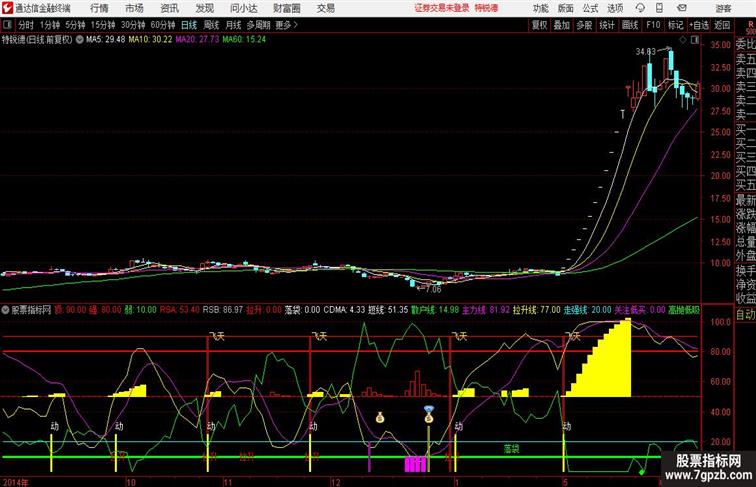Click CDMA: 4.33 indicator value
The width and height of the screenshot is (756, 487).
[x=344, y=310]
